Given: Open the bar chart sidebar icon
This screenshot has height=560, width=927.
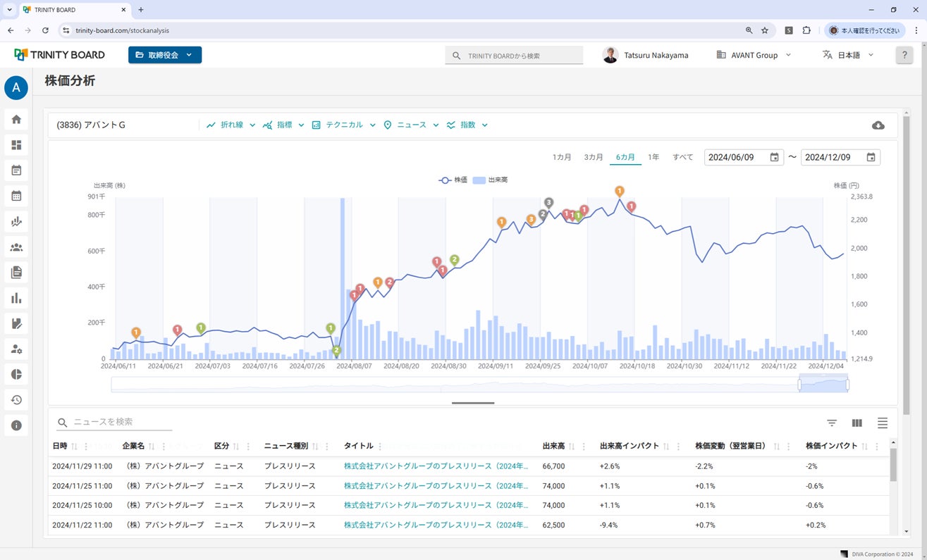Looking at the screenshot, I should (x=16, y=298).
